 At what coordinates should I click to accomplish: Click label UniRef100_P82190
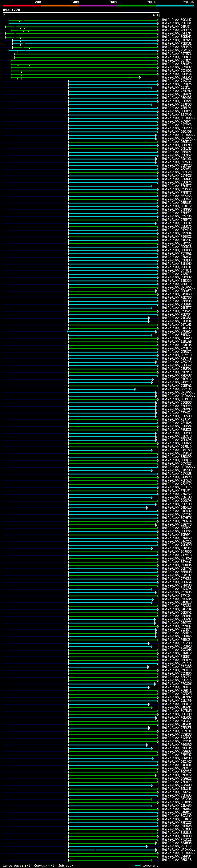point(177,389)
